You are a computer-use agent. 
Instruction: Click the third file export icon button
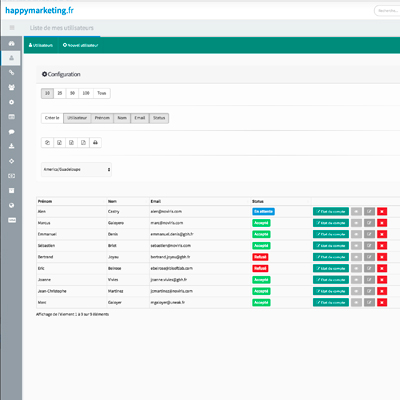coord(71,143)
